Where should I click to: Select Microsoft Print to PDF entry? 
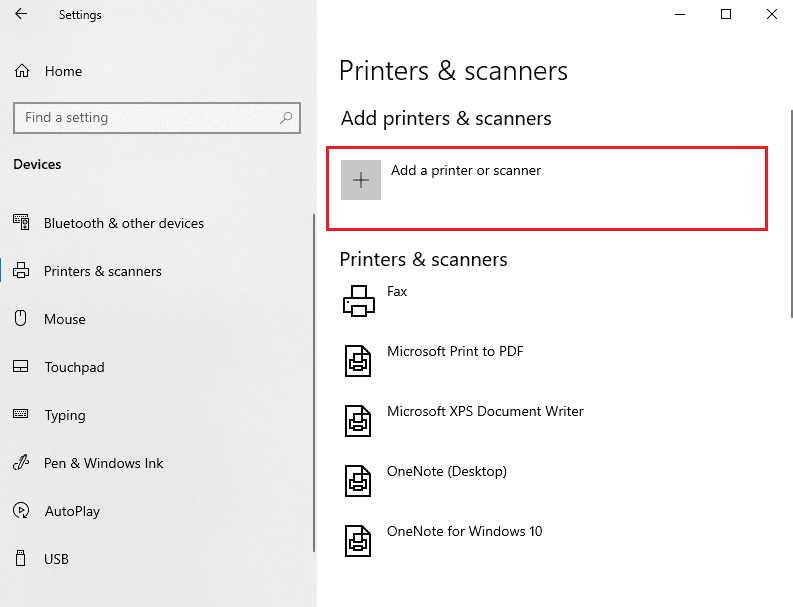pyautogui.click(x=547, y=361)
